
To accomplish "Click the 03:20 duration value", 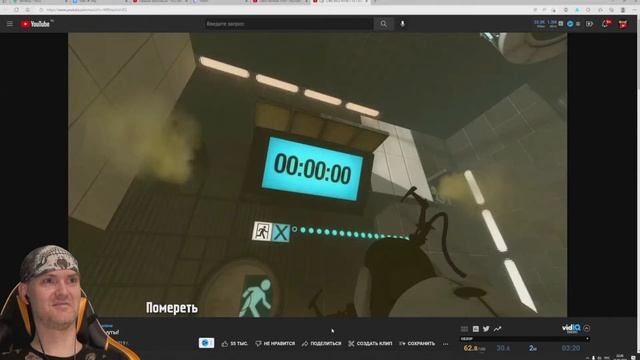I will coord(571,348).
